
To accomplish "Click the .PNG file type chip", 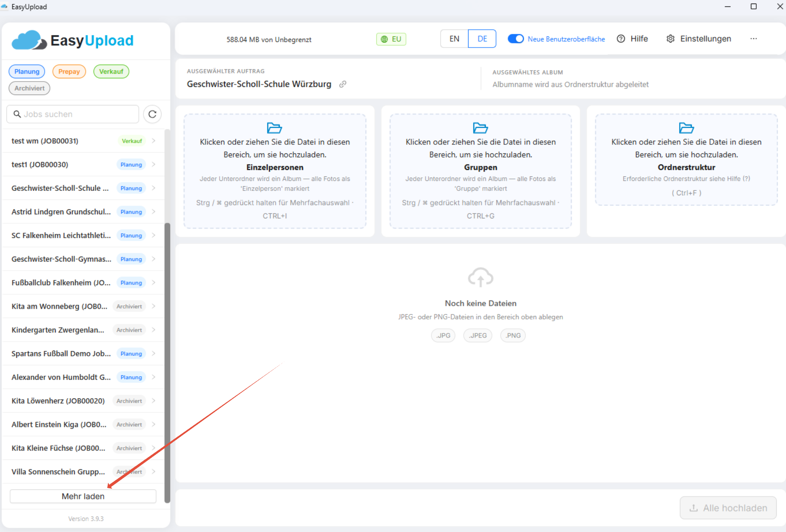I will point(513,335).
